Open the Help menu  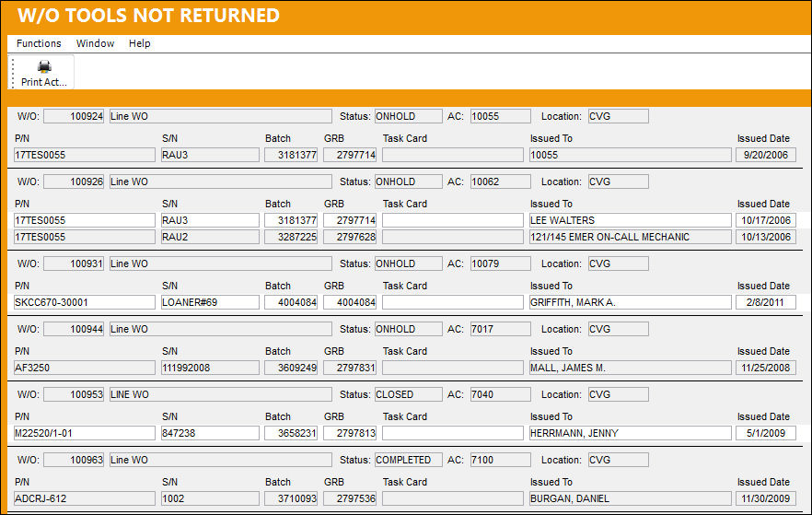140,43
